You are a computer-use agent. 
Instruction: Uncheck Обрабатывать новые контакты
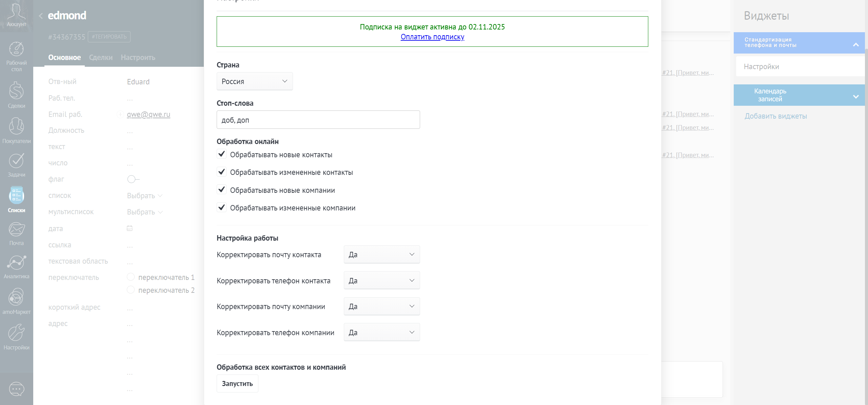[x=222, y=154]
